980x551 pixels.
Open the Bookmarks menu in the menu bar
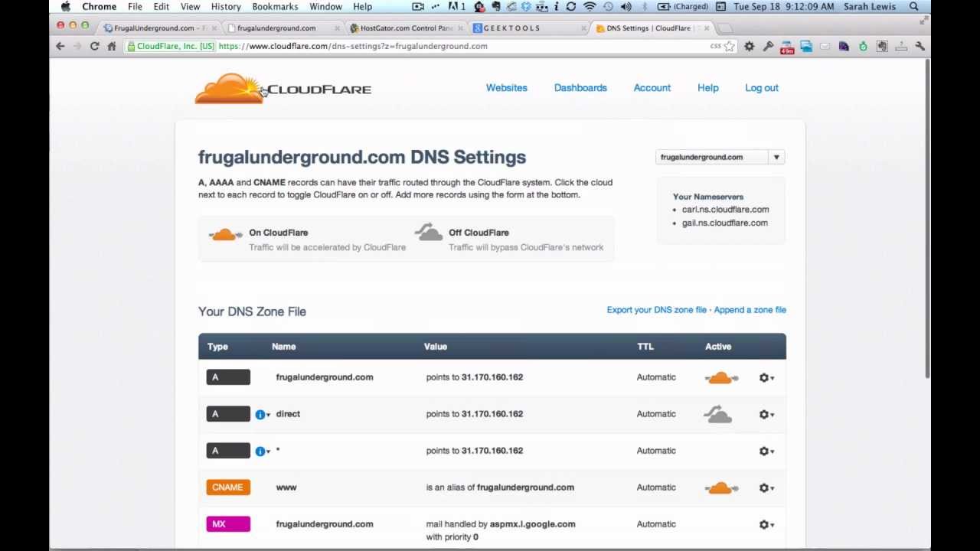275,7
